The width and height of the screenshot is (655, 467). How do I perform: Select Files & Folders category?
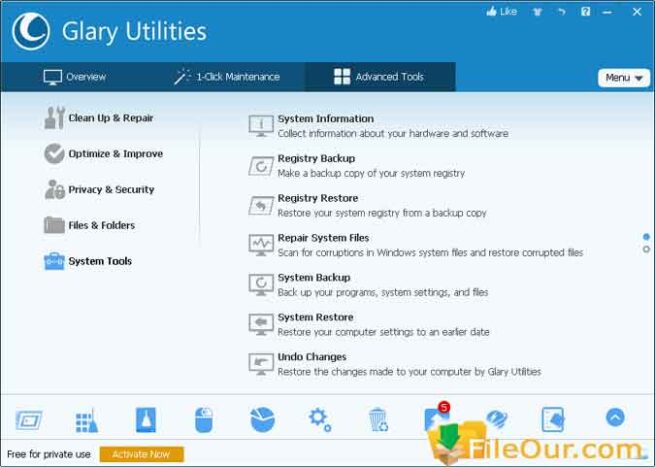(90, 226)
